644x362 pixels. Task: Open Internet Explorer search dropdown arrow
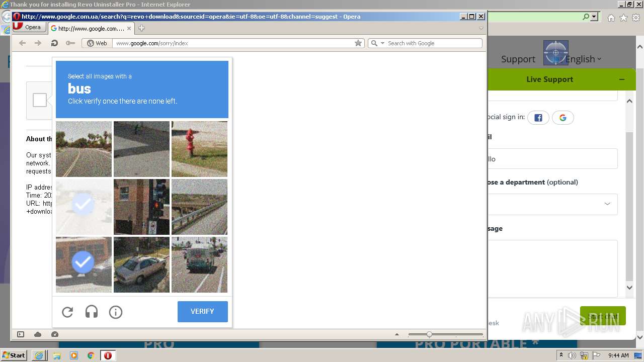[594, 17]
